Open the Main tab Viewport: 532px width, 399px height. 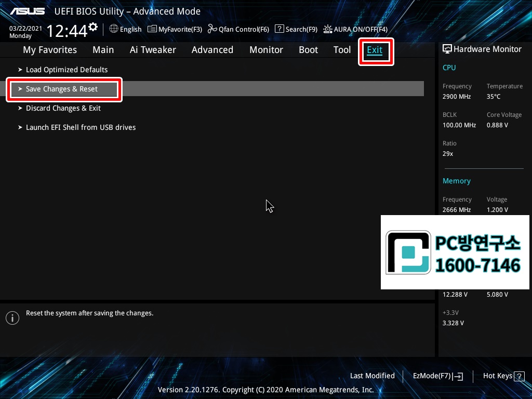tap(103, 50)
